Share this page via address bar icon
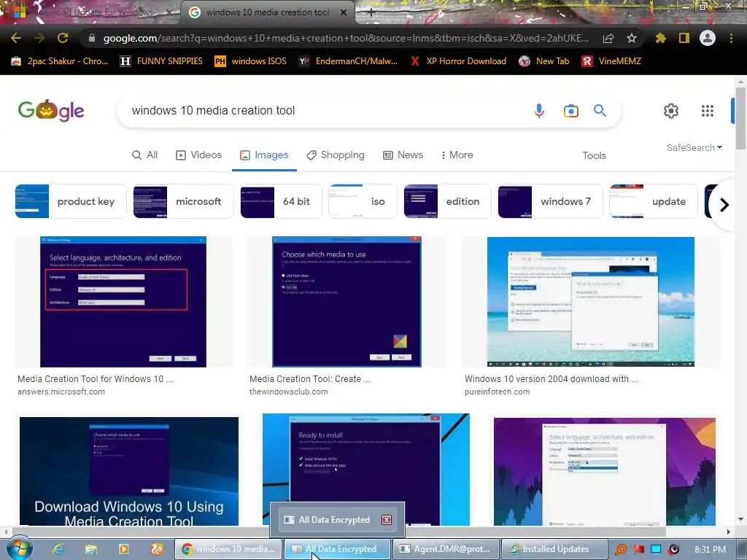 [x=608, y=38]
